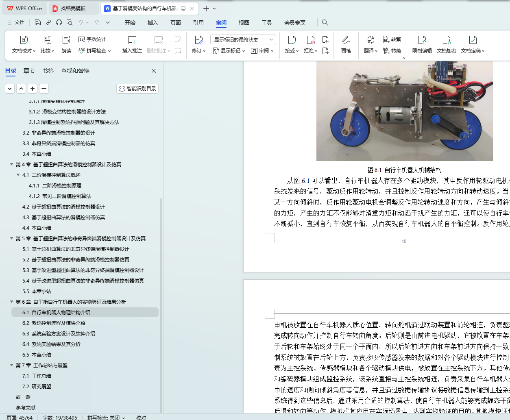
Task: Open the 会员专享 ribbon tab
Action: tap(295, 23)
